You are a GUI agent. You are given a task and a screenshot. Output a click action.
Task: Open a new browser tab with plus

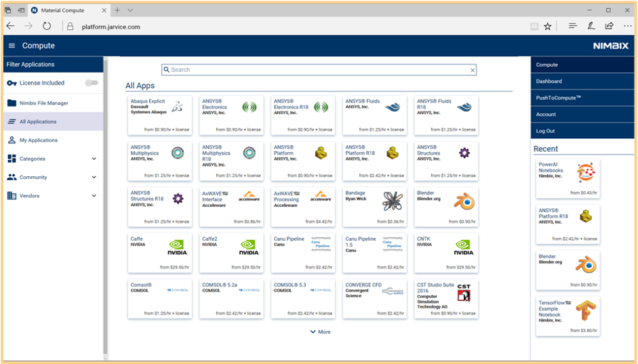coord(117,10)
